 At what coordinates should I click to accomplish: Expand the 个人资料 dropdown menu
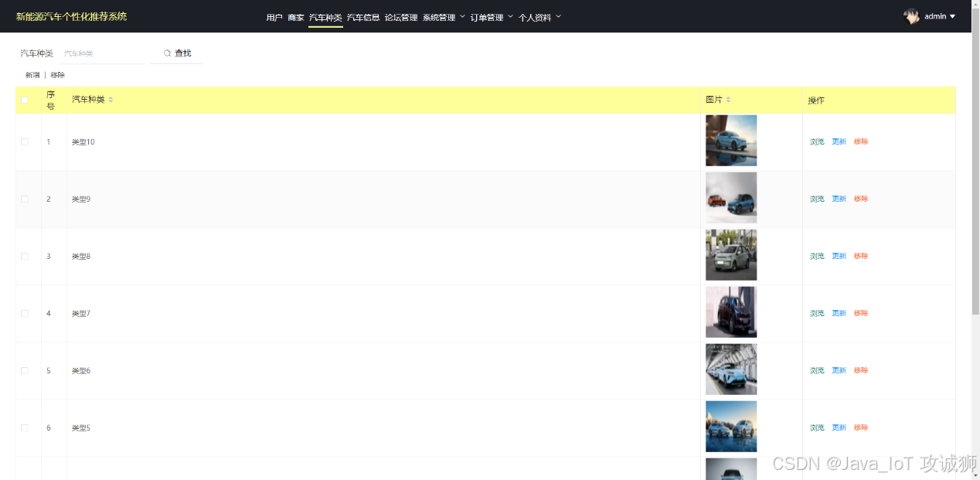(x=539, y=17)
